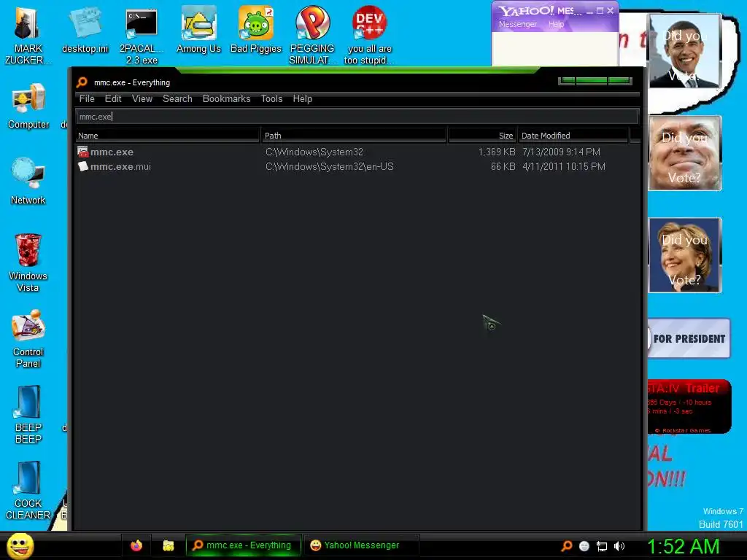Click the 7/13/2009 9:14 PM date cell

pyautogui.click(x=561, y=152)
